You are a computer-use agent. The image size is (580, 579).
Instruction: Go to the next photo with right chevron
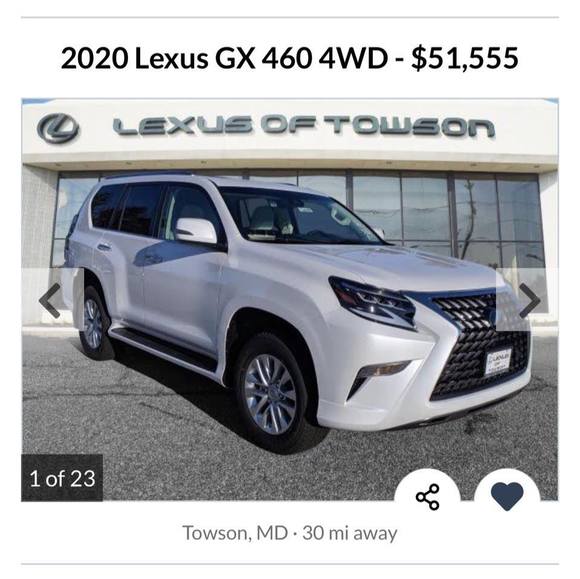tap(529, 300)
